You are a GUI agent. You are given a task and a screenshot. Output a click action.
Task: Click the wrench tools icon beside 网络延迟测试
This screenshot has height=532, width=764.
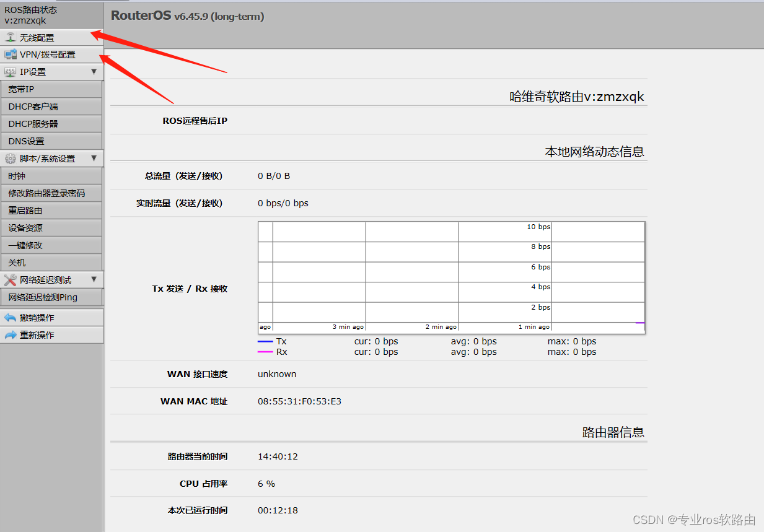pos(11,280)
